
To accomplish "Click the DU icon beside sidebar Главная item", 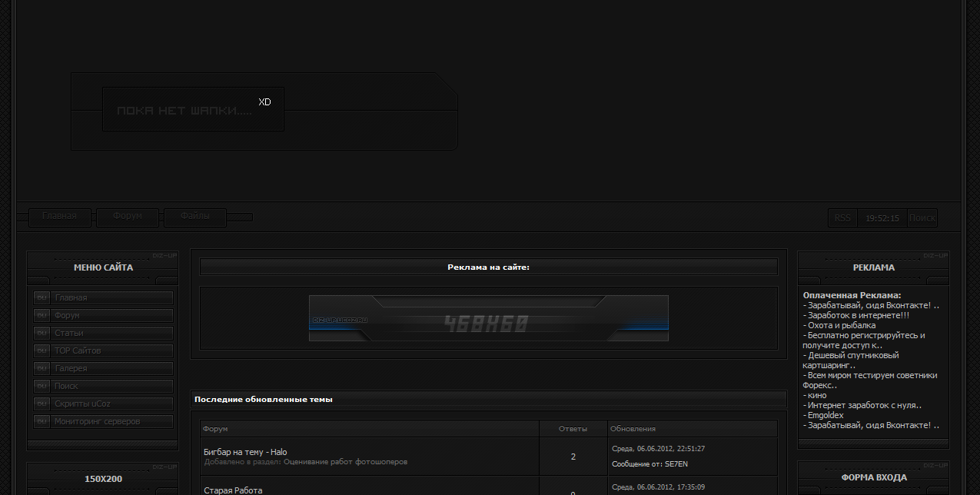I will [x=42, y=297].
